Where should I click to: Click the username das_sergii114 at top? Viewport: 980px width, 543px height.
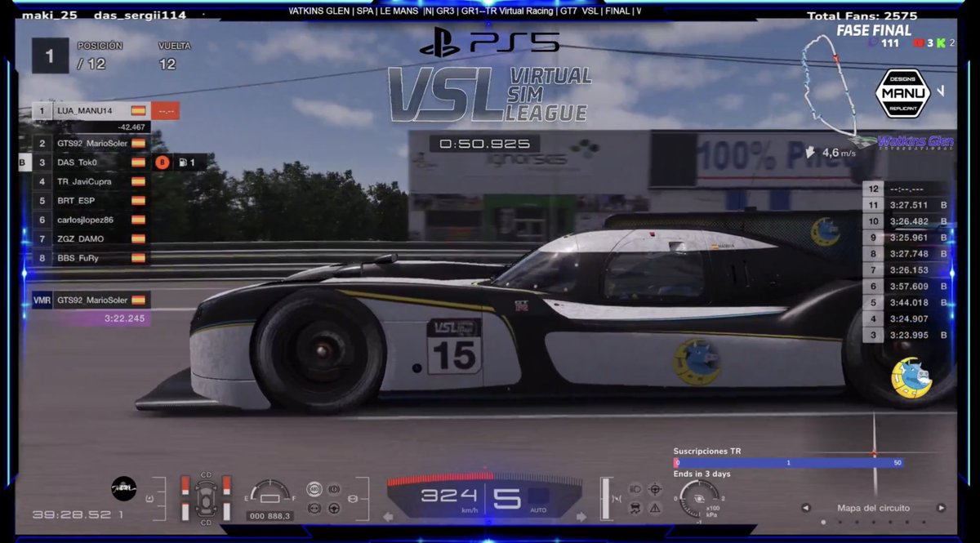(x=140, y=16)
